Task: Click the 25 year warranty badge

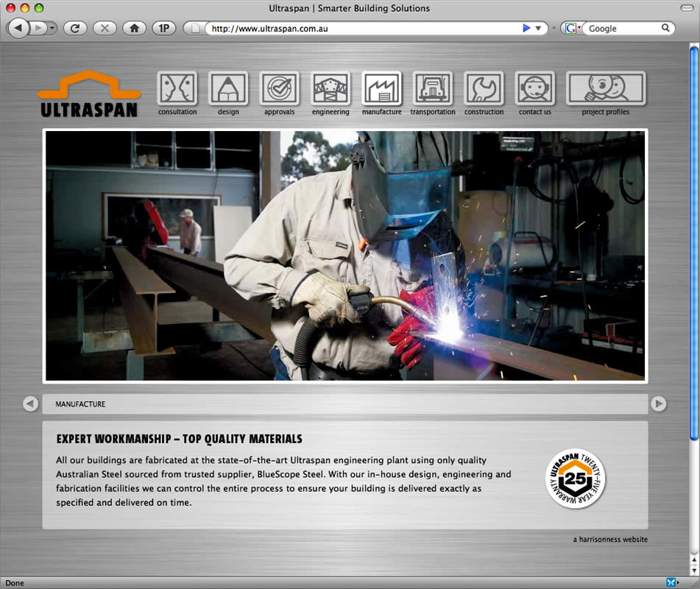Action: coord(576,479)
